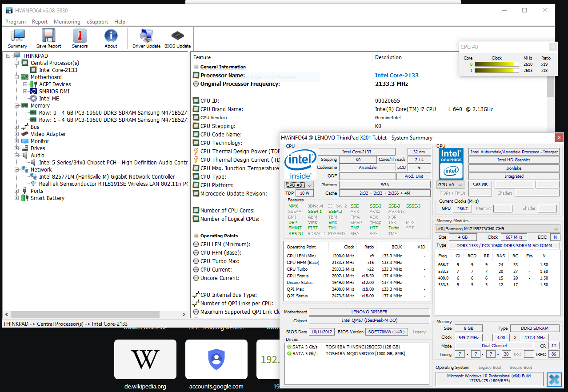Screen dimensions: 568x392
Task: Click the memory Row: 1 module icon
Action: click(33, 120)
